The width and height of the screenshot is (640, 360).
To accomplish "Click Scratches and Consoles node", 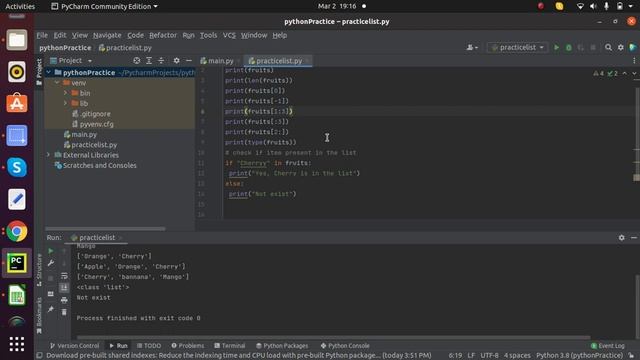I will pos(99,165).
